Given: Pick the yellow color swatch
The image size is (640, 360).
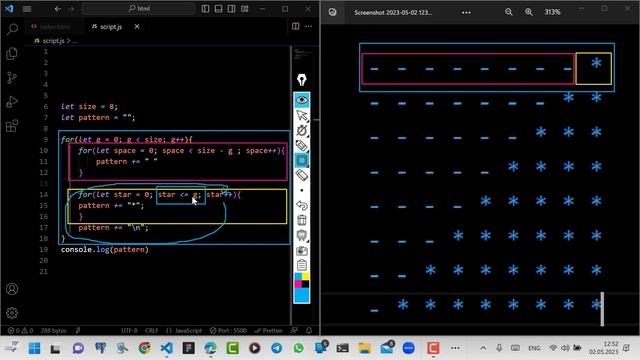Looking at the screenshot, I should click(305, 277).
